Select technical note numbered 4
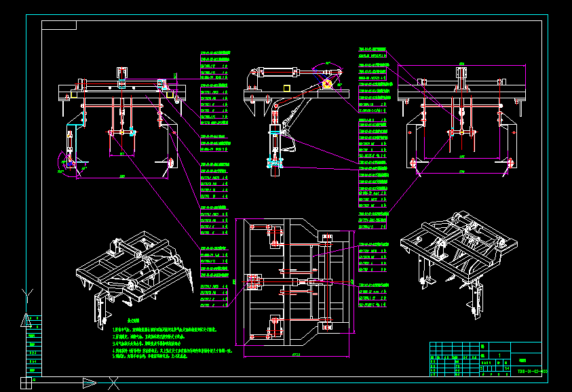The width and height of the screenshot is (572, 392). point(172,351)
